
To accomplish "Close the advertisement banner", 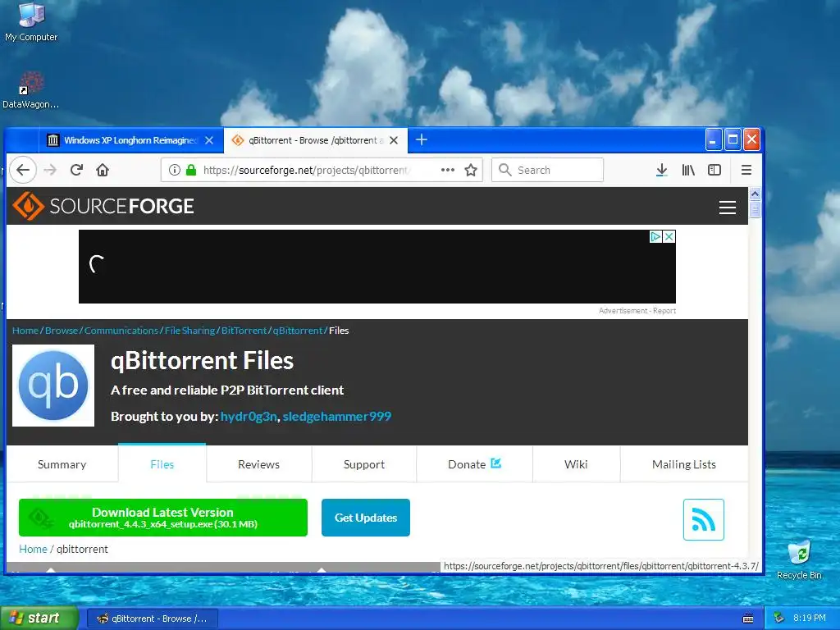I will (669, 236).
